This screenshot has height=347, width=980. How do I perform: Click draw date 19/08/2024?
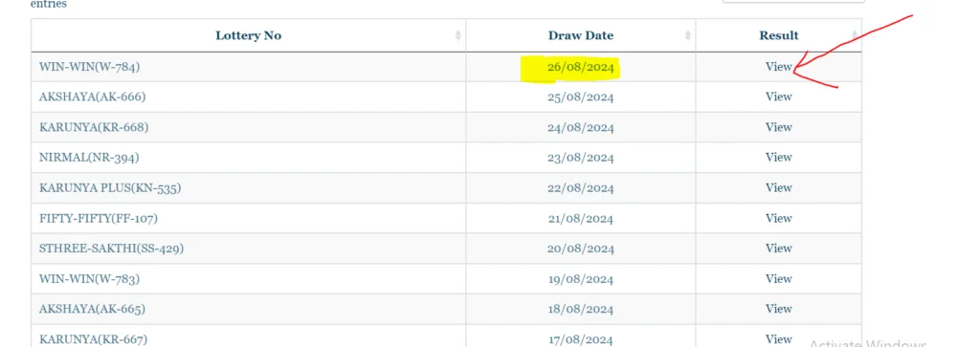(581, 279)
